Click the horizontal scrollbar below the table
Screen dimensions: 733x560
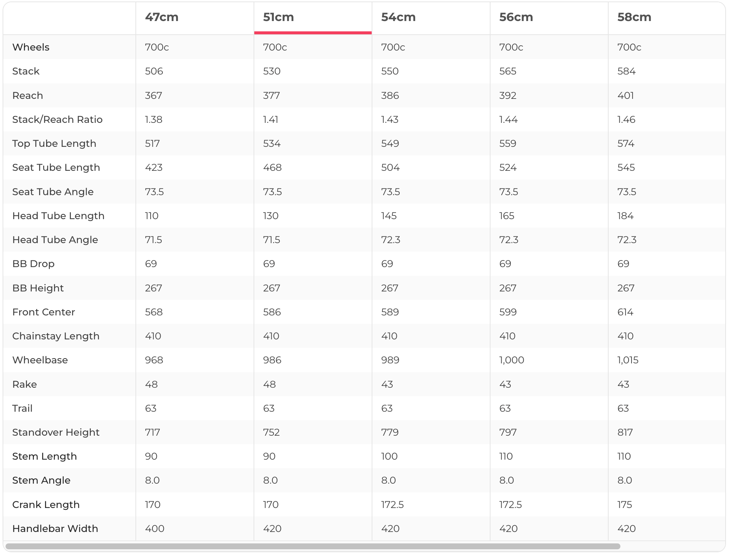(313, 546)
